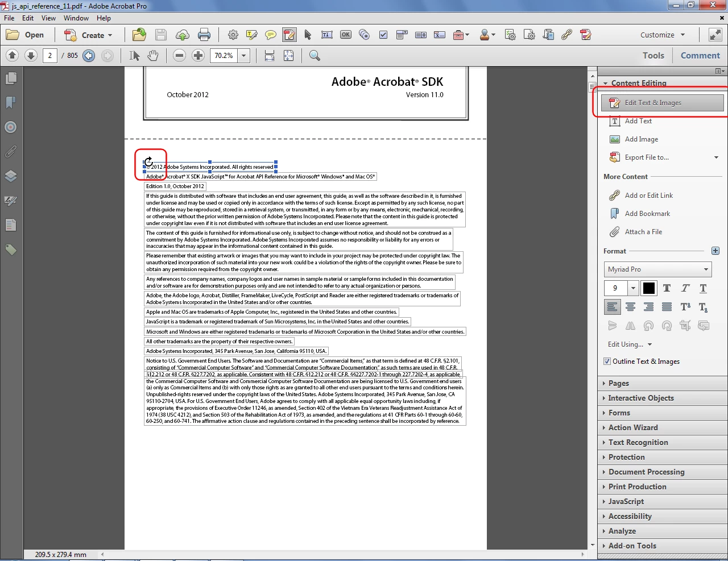Open the Myriad Pro font dropdown

point(658,269)
